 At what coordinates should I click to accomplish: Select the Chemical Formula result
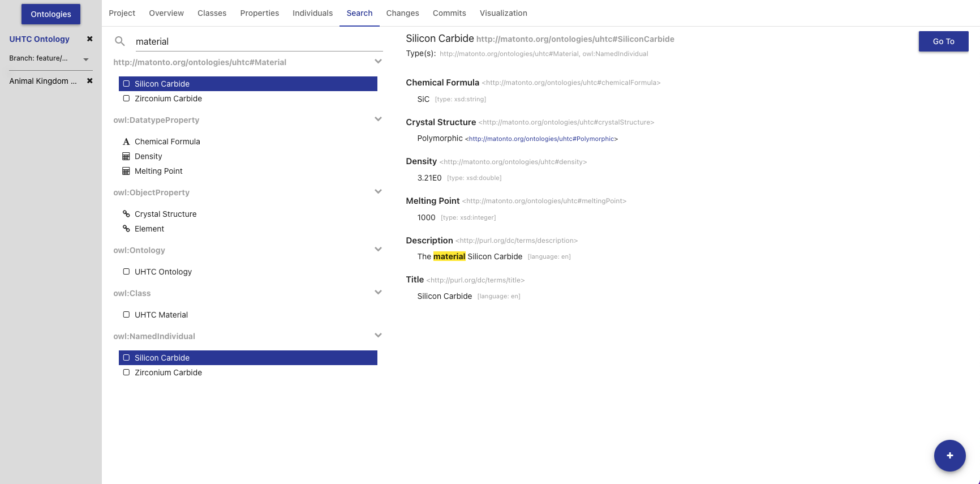click(x=248, y=142)
